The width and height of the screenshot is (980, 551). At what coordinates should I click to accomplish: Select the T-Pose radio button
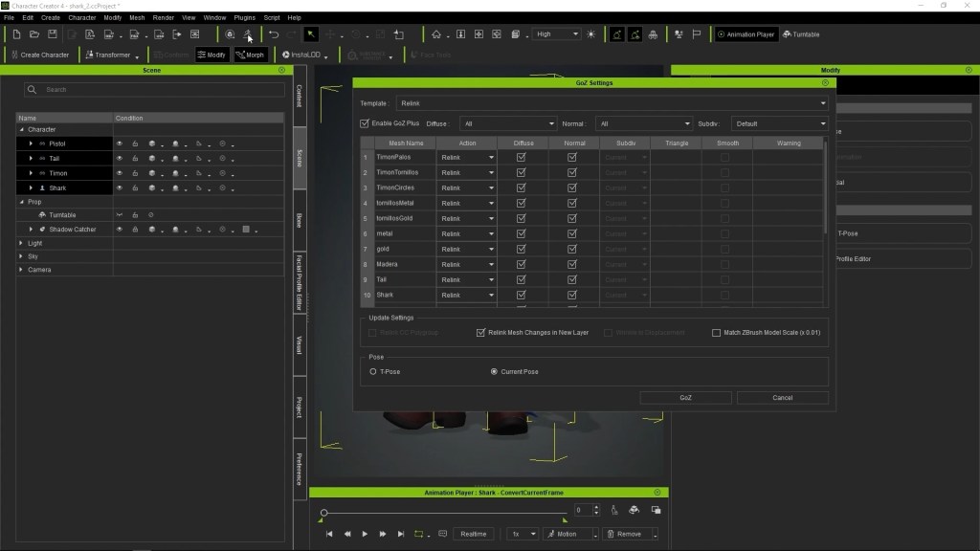373,372
